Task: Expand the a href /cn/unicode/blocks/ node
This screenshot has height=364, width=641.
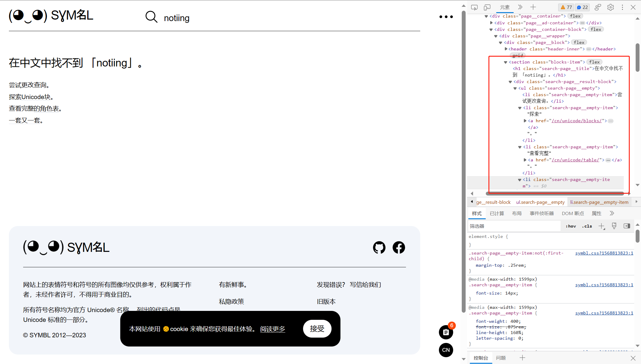Action: (x=525, y=121)
